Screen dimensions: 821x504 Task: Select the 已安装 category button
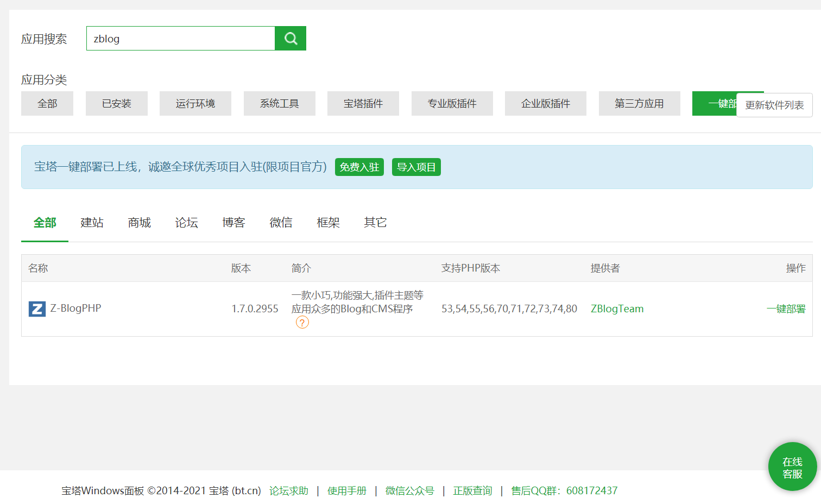click(117, 104)
